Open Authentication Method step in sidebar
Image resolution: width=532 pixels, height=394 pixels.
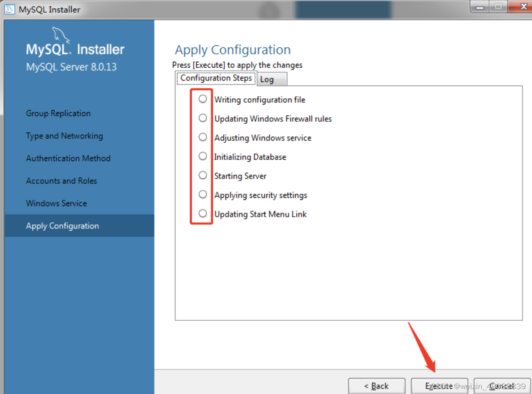point(68,158)
